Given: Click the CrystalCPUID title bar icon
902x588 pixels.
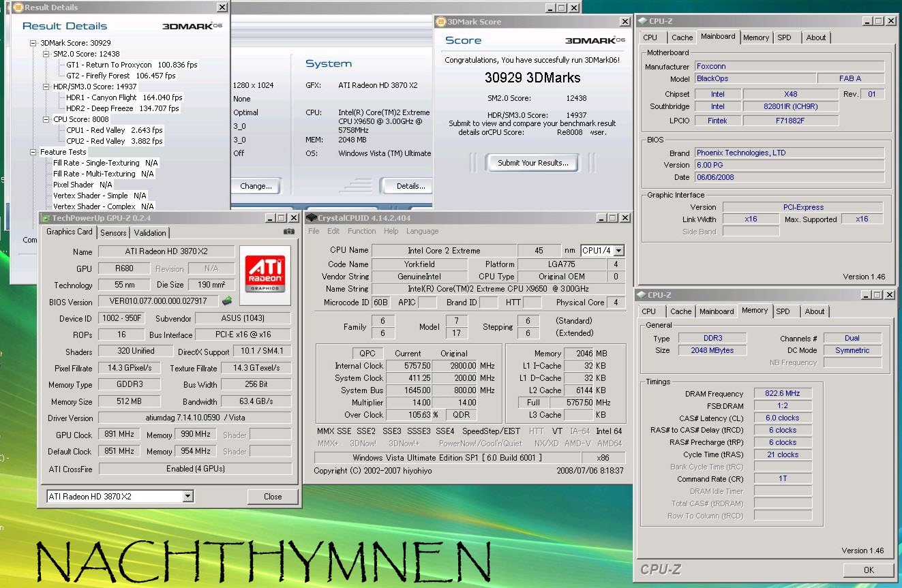Looking at the screenshot, I should coord(312,218).
